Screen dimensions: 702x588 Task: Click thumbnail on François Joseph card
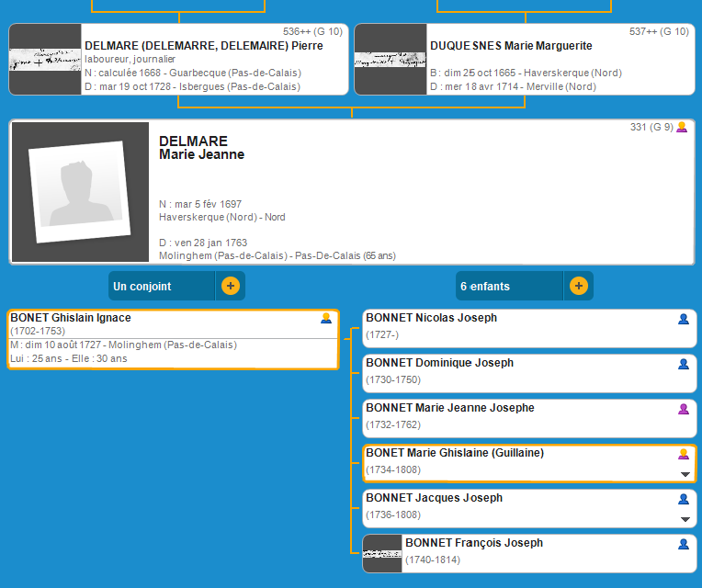pos(382,553)
